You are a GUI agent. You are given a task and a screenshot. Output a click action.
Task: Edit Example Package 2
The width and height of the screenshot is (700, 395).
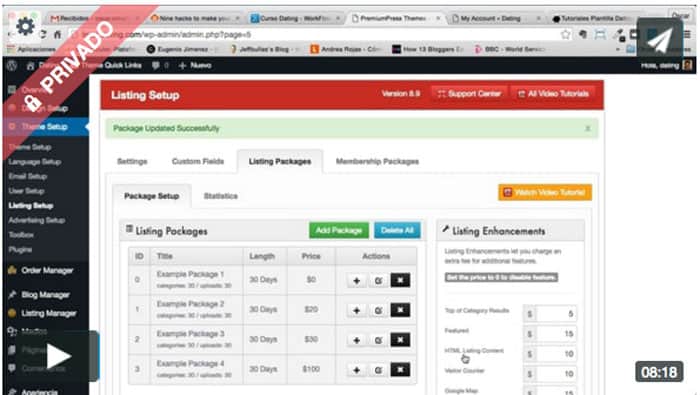click(x=378, y=310)
